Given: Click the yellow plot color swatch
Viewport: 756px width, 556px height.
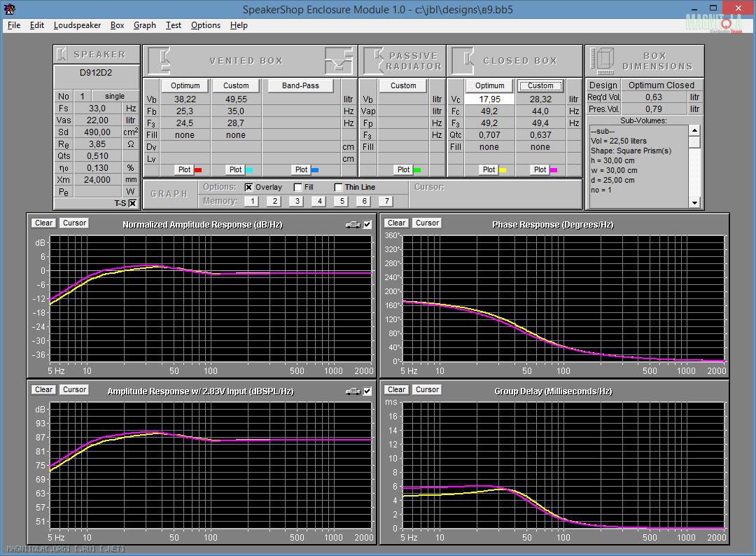Looking at the screenshot, I should point(503,170).
